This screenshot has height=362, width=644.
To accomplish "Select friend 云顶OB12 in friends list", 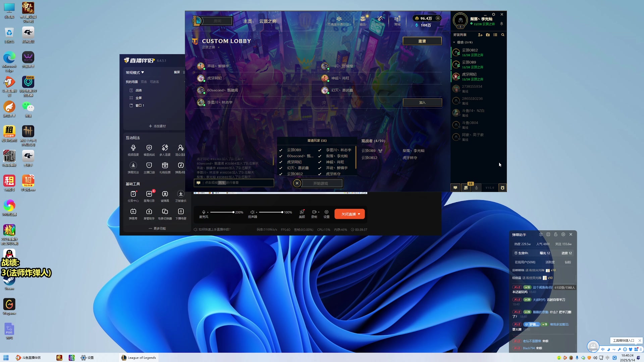I will [479, 53].
